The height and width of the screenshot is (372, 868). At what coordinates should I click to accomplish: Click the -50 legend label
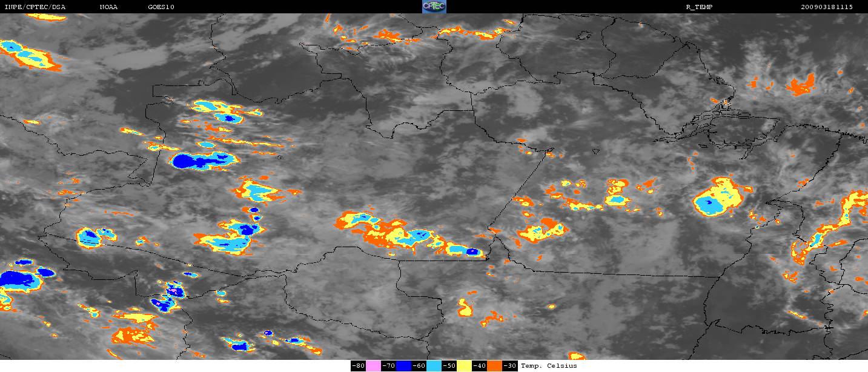pyautogui.click(x=449, y=366)
